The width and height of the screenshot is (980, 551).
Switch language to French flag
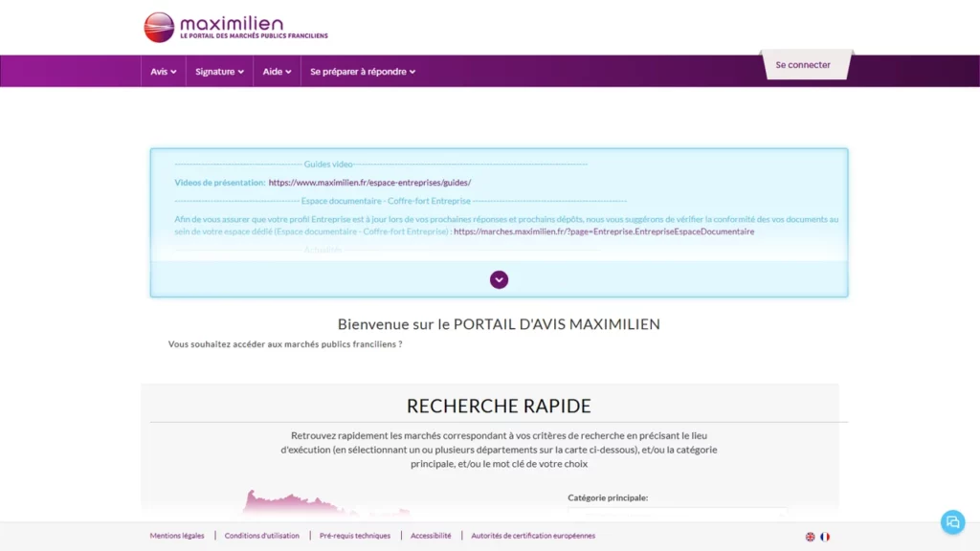click(825, 537)
